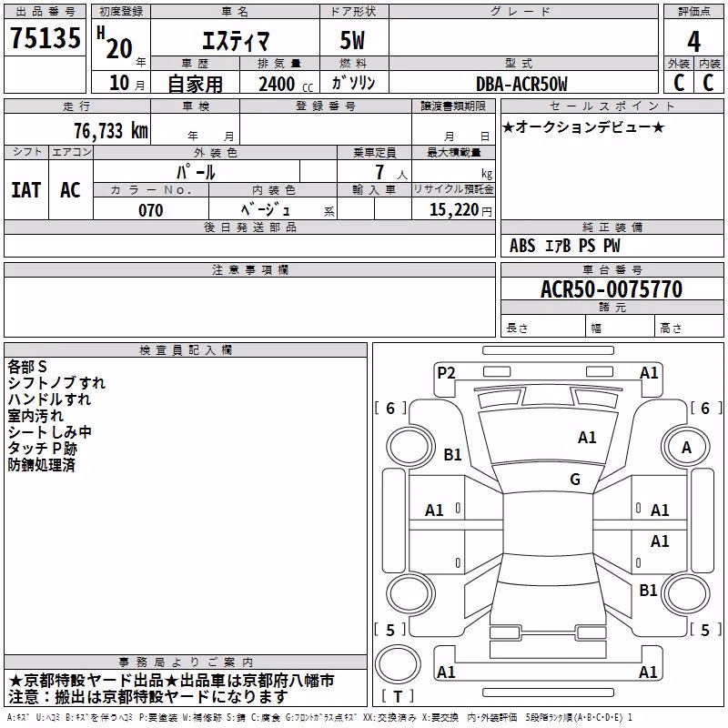Select the spare tire circle marked T

[398, 664]
